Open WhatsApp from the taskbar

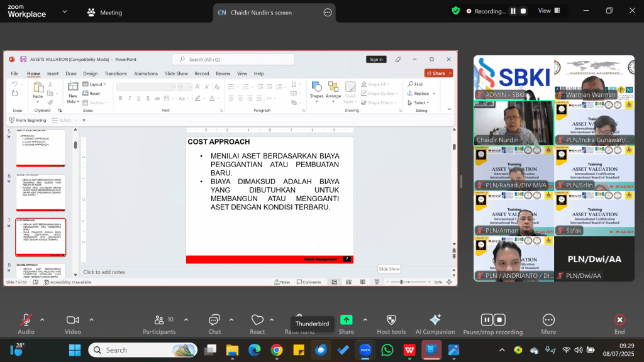pos(387,350)
